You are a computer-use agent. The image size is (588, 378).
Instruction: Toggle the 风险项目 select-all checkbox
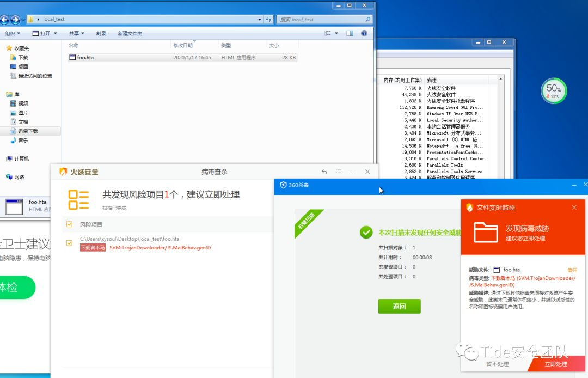point(69,224)
